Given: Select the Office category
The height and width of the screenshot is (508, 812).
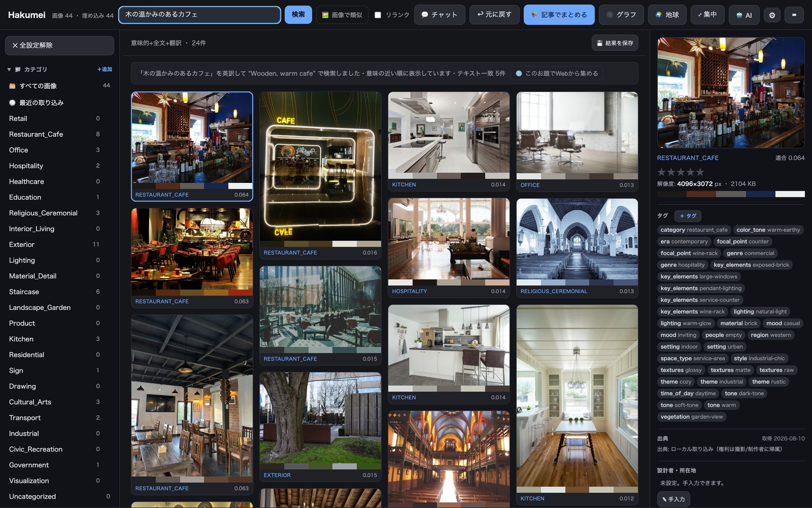Looking at the screenshot, I should pyautogui.click(x=54, y=150).
